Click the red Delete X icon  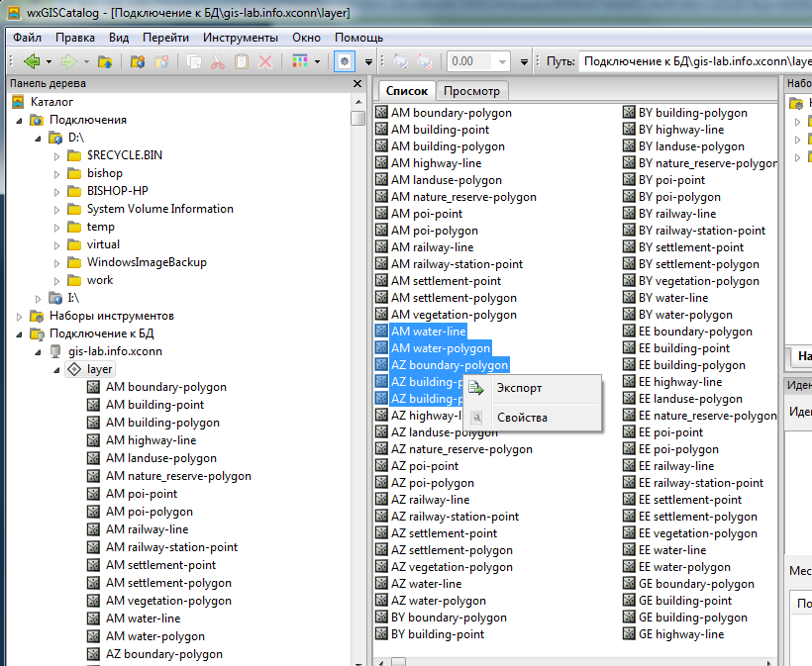[265, 62]
